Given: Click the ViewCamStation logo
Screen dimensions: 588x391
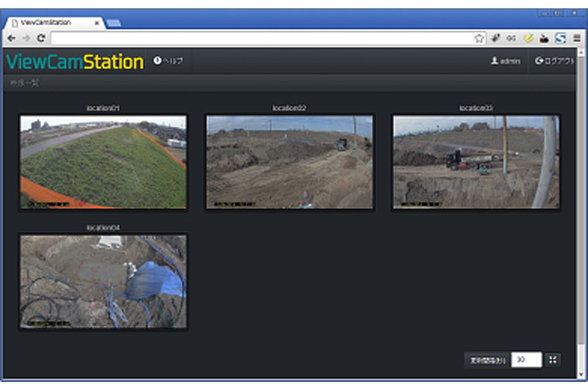Looking at the screenshot, I should tap(74, 61).
